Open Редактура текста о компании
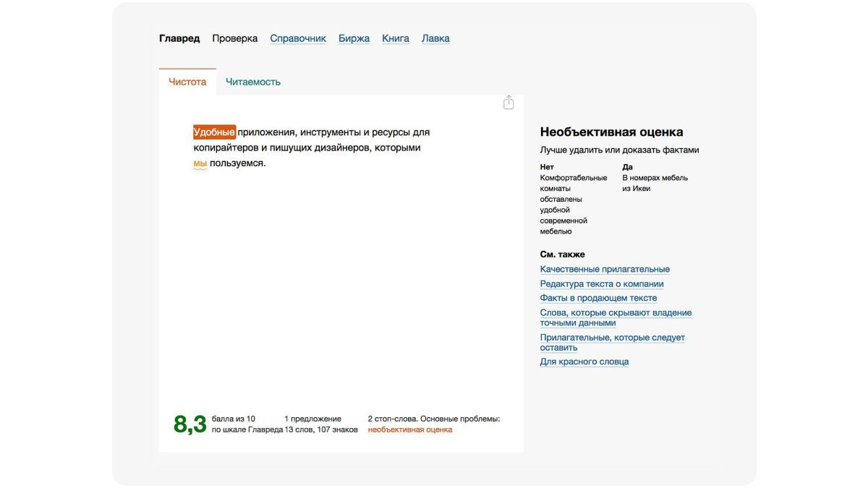 click(x=602, y=283)
